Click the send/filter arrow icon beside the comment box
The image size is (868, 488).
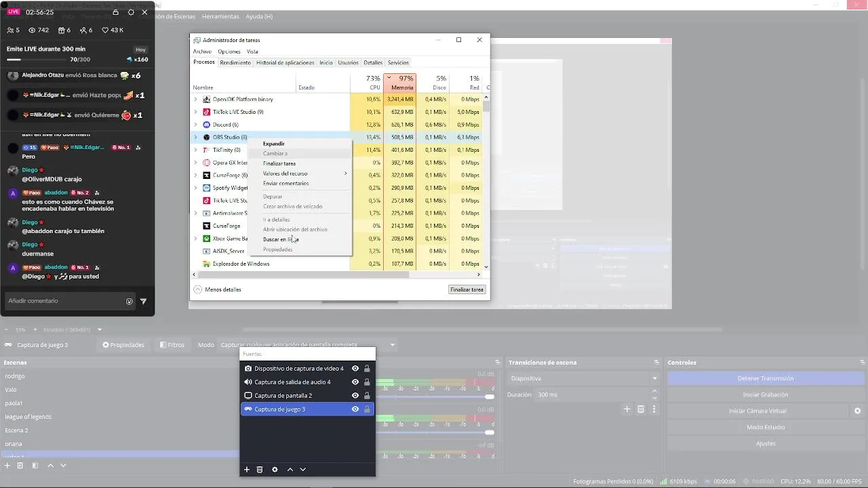(143, 301)
